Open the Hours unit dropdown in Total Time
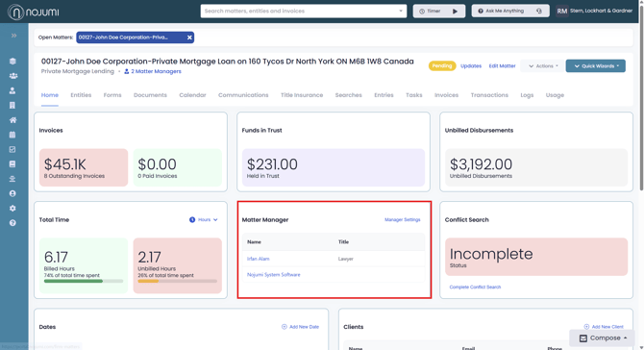Viewport: 644px width, 350px height. click(x=204, y=220)
